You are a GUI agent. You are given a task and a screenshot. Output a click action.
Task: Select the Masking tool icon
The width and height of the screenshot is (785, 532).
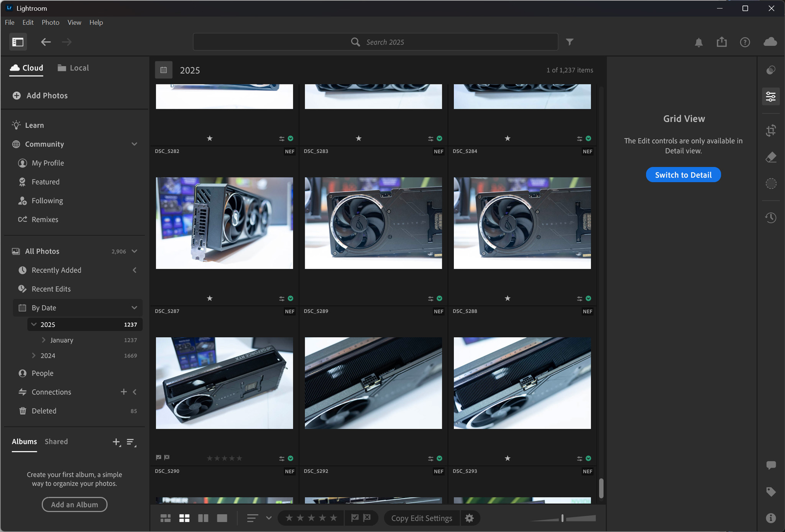point(771,184)
